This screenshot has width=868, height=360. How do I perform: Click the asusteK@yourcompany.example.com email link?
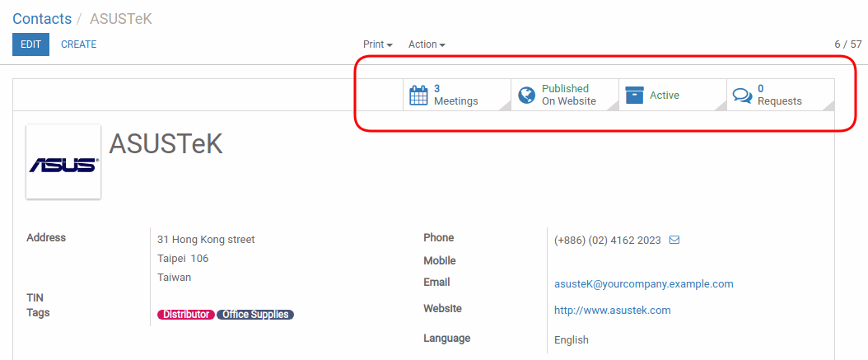pos(644,284)
